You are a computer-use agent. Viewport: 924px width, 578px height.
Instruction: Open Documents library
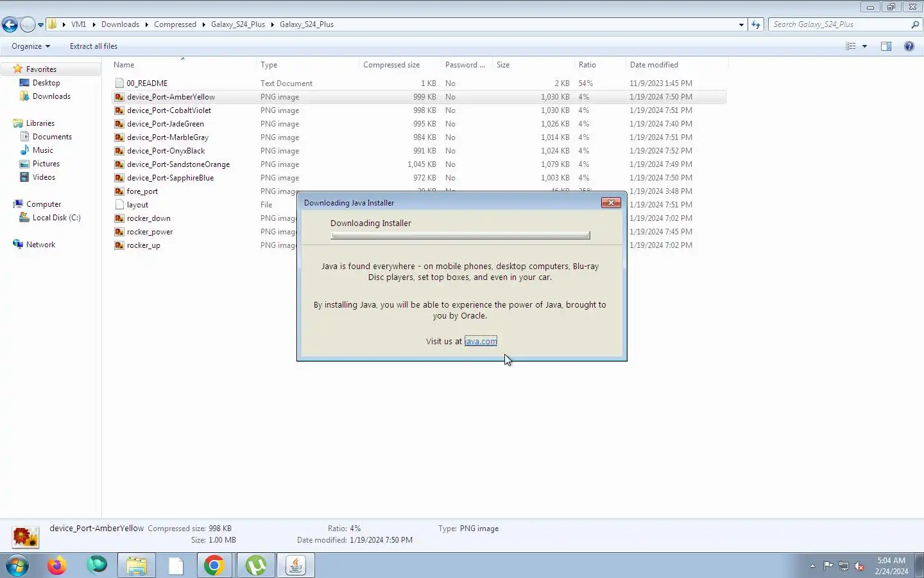[x=52, y=137]
